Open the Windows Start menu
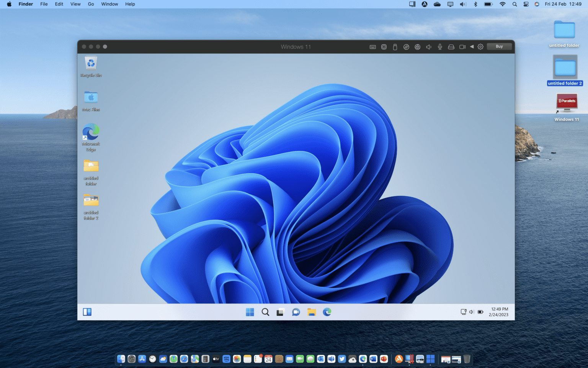 point(250,312)
